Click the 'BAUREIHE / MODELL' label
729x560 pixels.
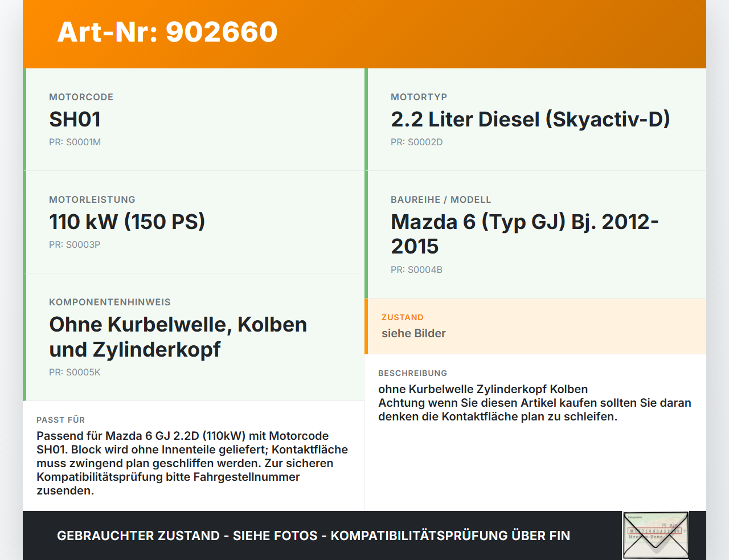[441, 199]
